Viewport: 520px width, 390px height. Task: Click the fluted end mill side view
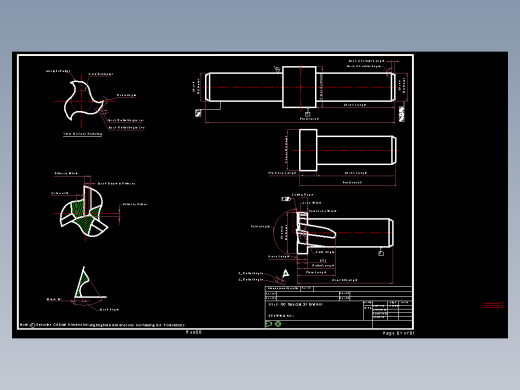pyautogui.click(x=345, y=233)
